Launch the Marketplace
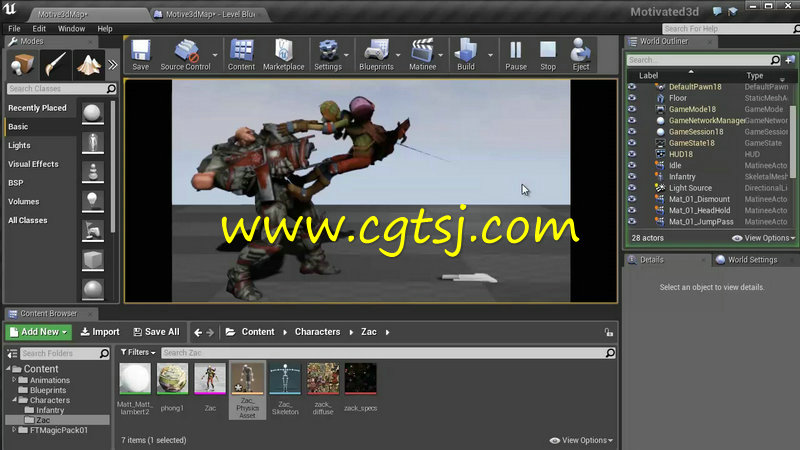The height and width of the screenshot is (450, 800). point(284,54)
